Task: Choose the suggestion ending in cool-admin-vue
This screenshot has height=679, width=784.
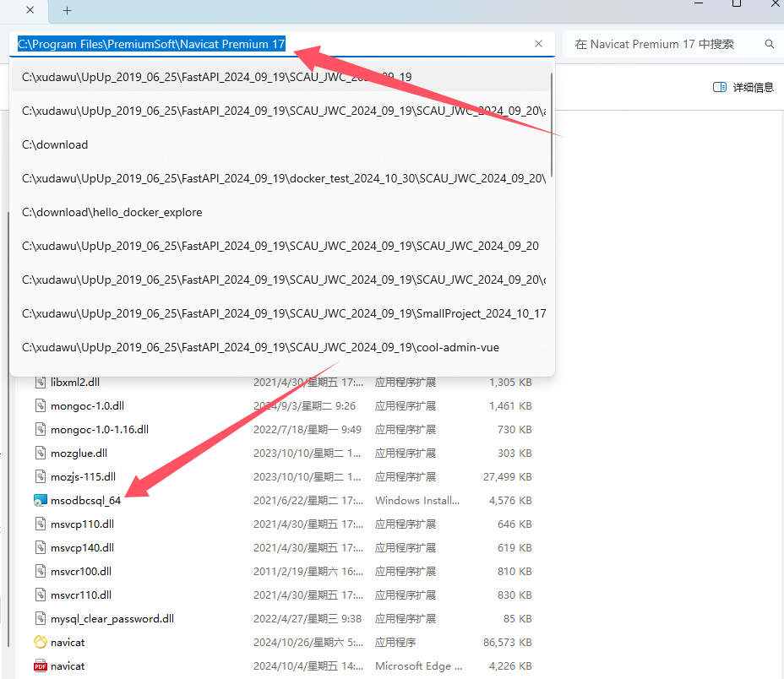Action: [281, 347]
